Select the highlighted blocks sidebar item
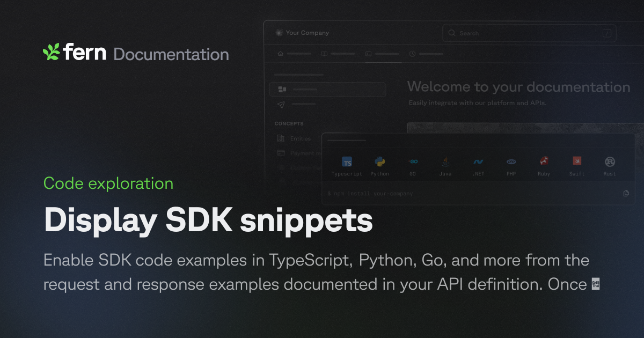 tap(327, 89)
